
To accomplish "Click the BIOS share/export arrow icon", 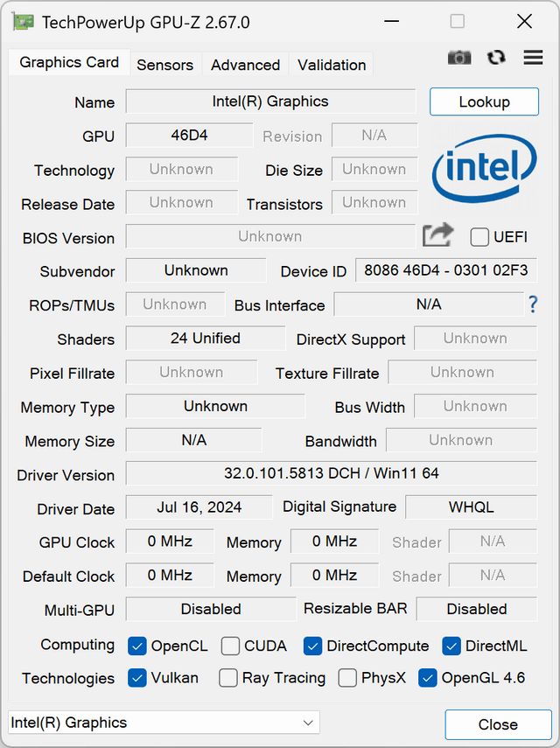I will [437, 235].
